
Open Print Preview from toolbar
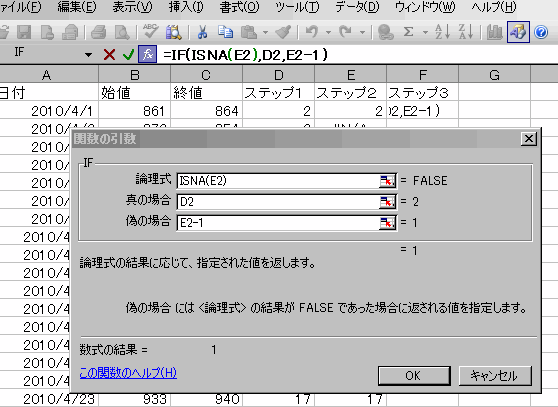tap(122, 32)
